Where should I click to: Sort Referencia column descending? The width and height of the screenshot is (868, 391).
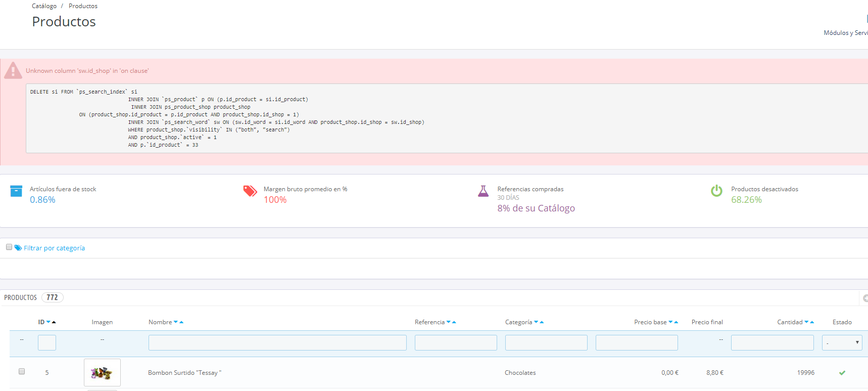[449, 322]
